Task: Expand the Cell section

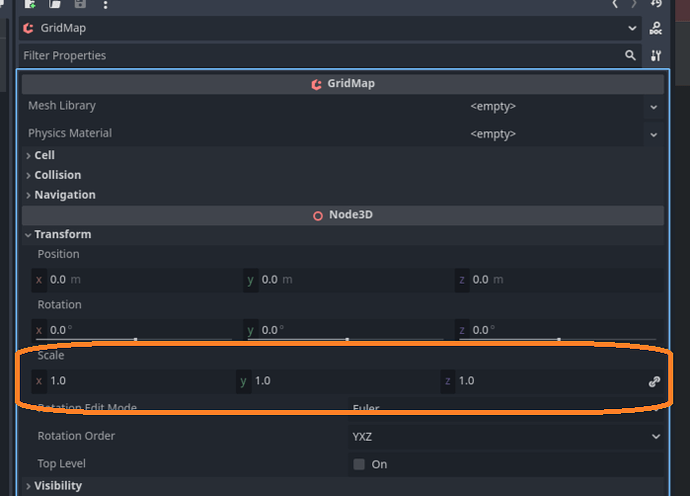Action: [x=343, y=155]
